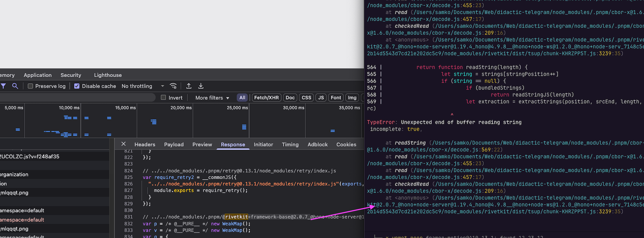Click 'TypeError' in the terminal output

381,122
